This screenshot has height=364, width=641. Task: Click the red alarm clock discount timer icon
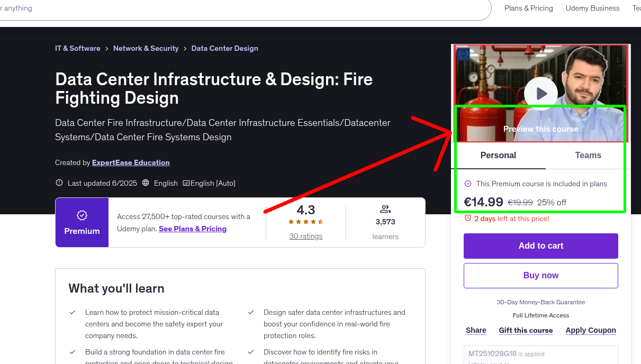click(467, 219)
